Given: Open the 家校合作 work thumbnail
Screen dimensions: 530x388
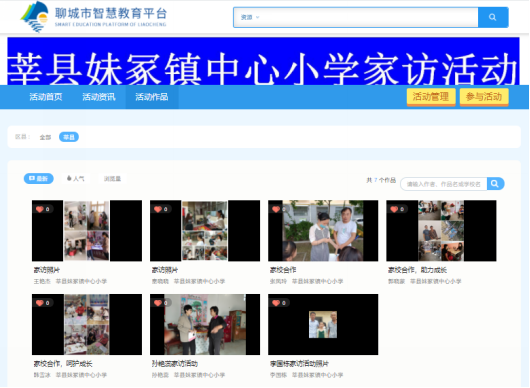Looking at the screenshot, I should click(x=323, y=231).
